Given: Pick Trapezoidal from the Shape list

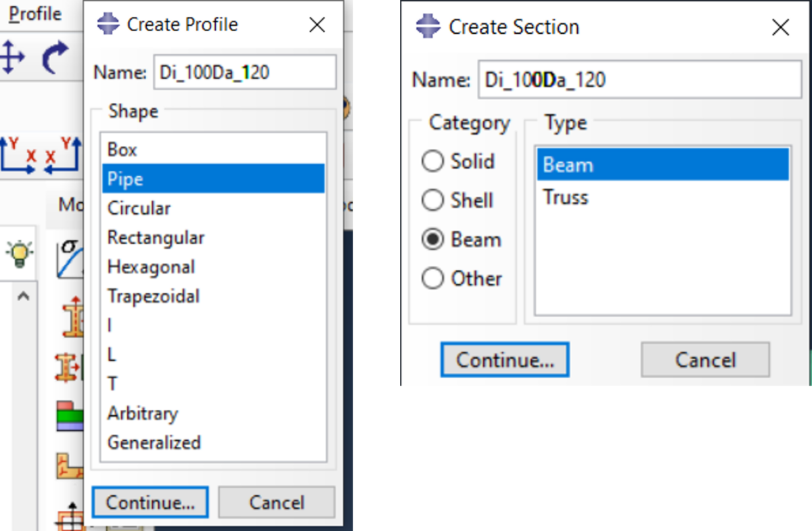Looking at the screenshot, I should pos(213,296).
